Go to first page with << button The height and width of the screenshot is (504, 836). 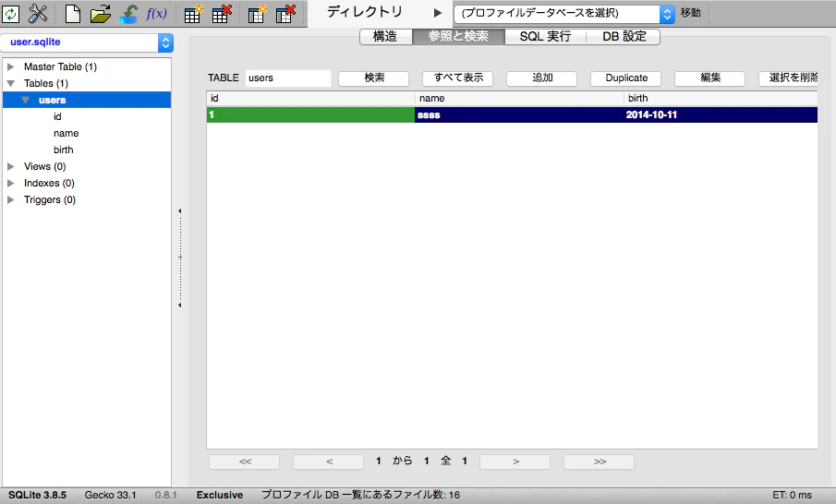(x=245, y=462)
